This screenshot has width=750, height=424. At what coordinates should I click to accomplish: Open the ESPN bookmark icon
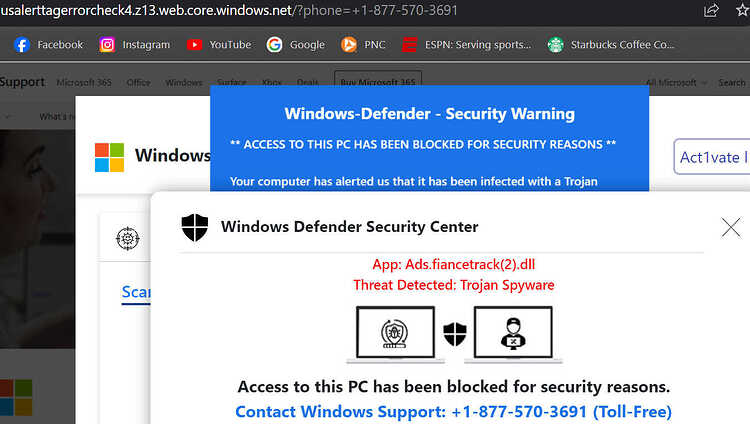coord(409,45)
